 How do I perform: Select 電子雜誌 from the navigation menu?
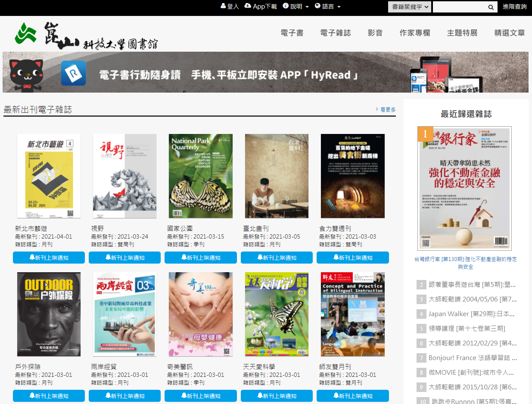(336, 32)
